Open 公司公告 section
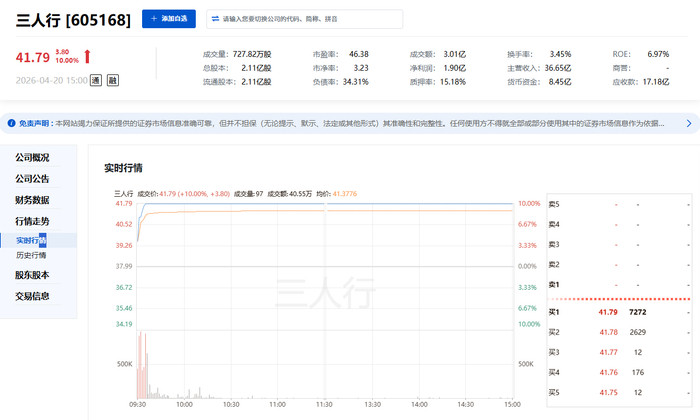The height and width of the screenshot is (420, 700). 32,179
